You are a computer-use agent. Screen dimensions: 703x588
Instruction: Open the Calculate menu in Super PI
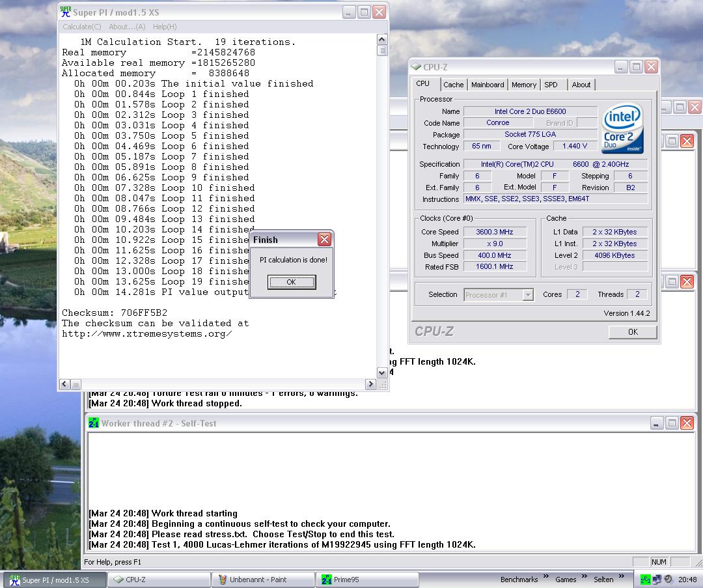[82, 27]
